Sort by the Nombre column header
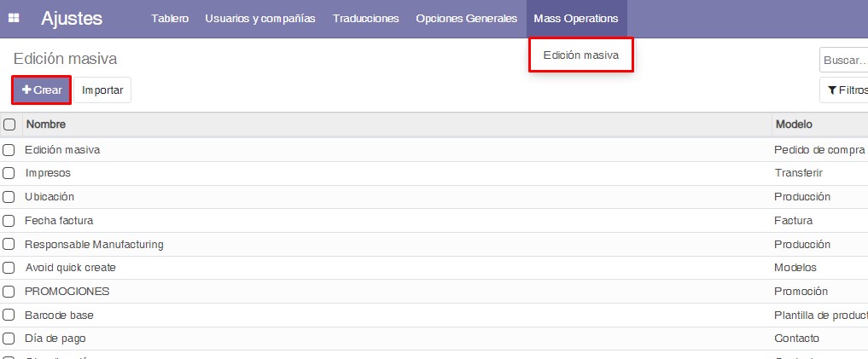868x359 pixels. click(x=46, y=124)
